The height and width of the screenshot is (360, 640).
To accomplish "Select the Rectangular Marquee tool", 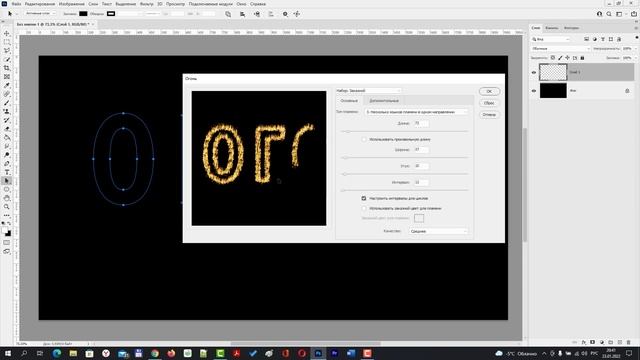I will 7,42.
